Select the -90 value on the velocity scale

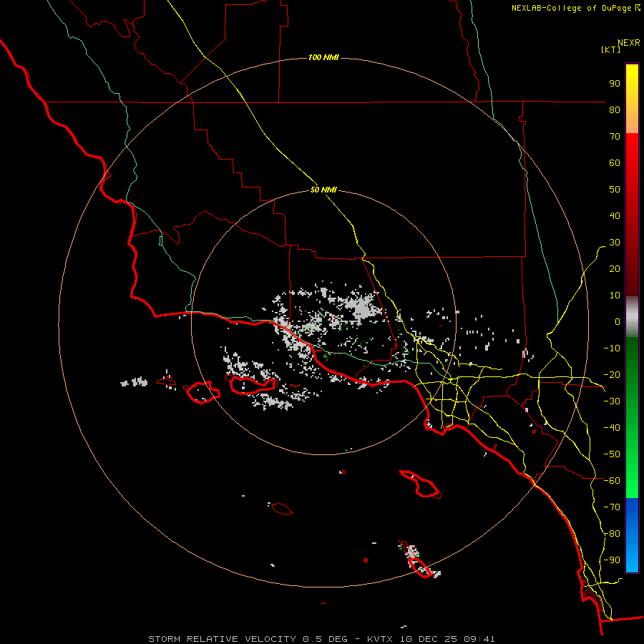612,560
